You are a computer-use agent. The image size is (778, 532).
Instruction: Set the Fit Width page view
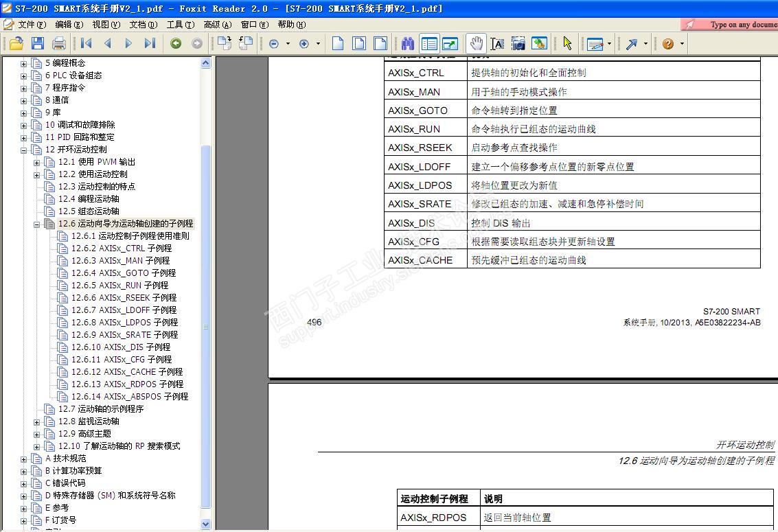click(380, 44)
